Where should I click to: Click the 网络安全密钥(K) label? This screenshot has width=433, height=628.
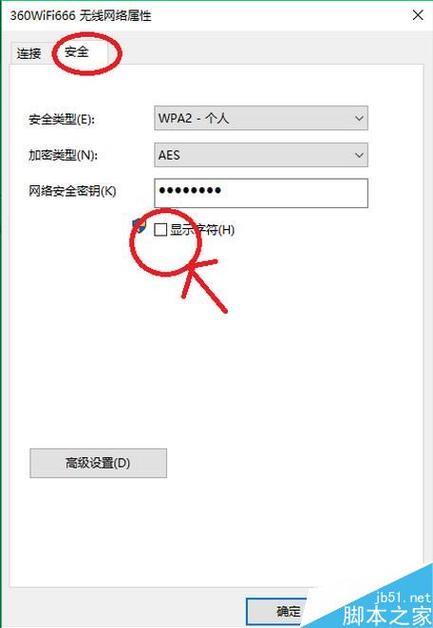pyautogui.click(x=73, y=191)
